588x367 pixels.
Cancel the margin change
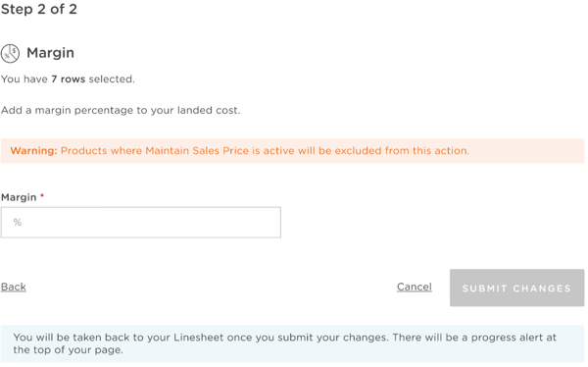(414, 287)
